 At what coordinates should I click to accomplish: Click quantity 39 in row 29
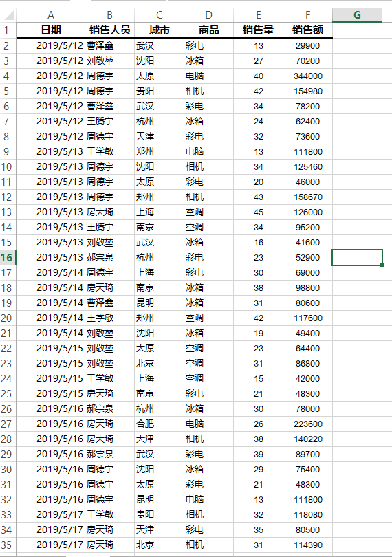tap(259, 454)
